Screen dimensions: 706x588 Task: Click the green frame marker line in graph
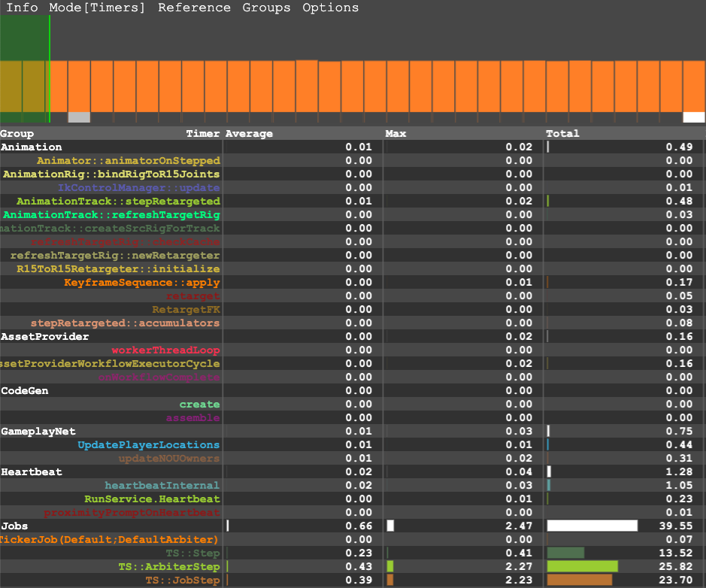click(x=50, y=69)
